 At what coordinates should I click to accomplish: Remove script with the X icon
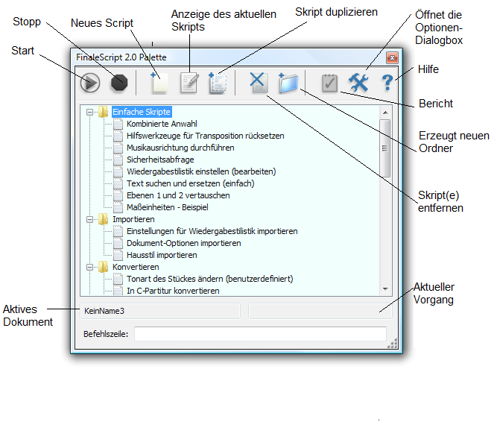(259, 83)
